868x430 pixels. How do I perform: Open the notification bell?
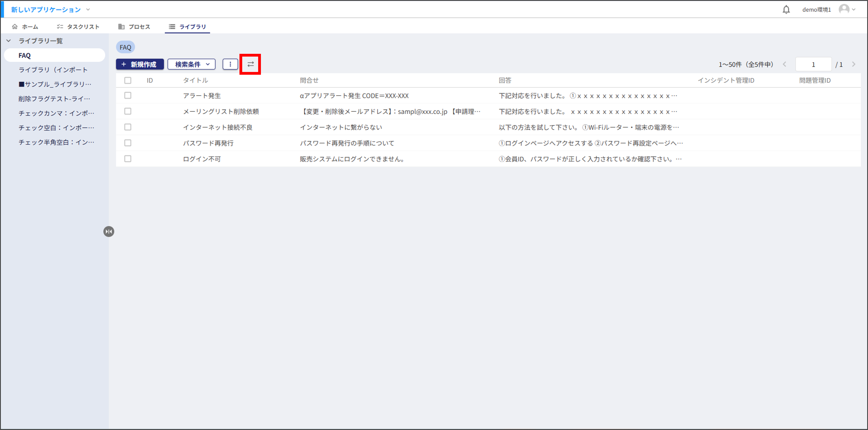pyautogui.click(x=786, y=9)
